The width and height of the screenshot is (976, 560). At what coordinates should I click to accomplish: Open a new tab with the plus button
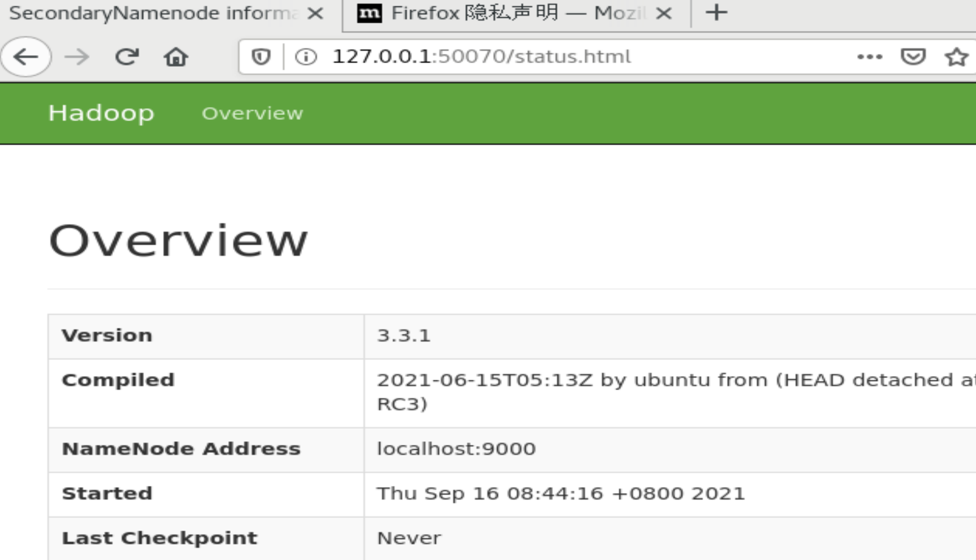pos(716,13)
